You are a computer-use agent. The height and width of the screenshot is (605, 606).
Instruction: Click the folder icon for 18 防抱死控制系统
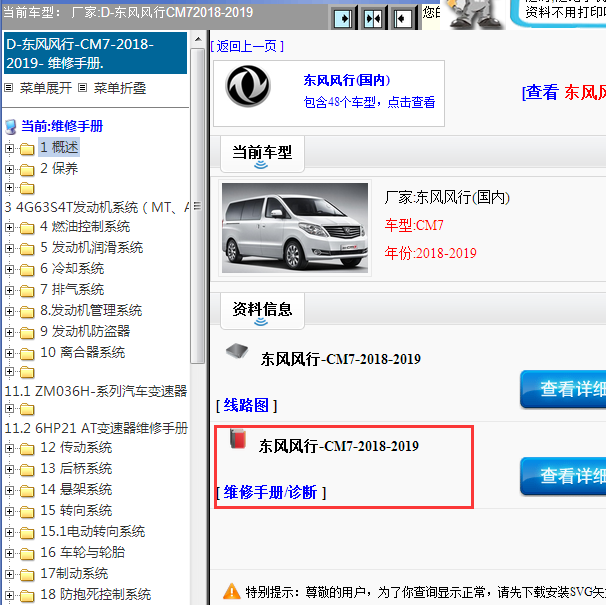coord(27,595)
